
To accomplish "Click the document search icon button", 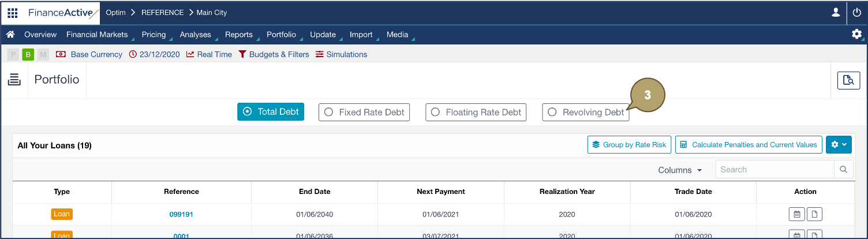I will [848, 80].
